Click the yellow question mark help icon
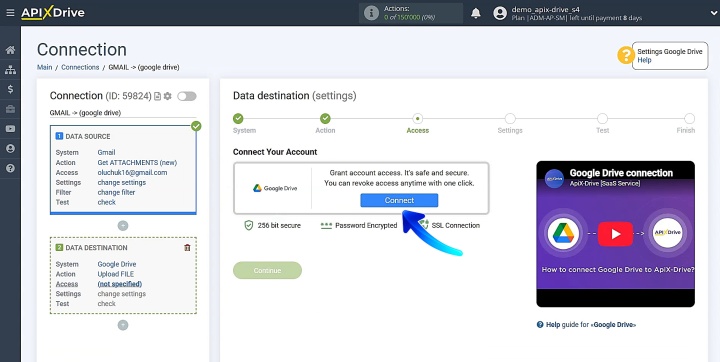Image resolution: width=720 pixels, height=362 pixels. 625,56
